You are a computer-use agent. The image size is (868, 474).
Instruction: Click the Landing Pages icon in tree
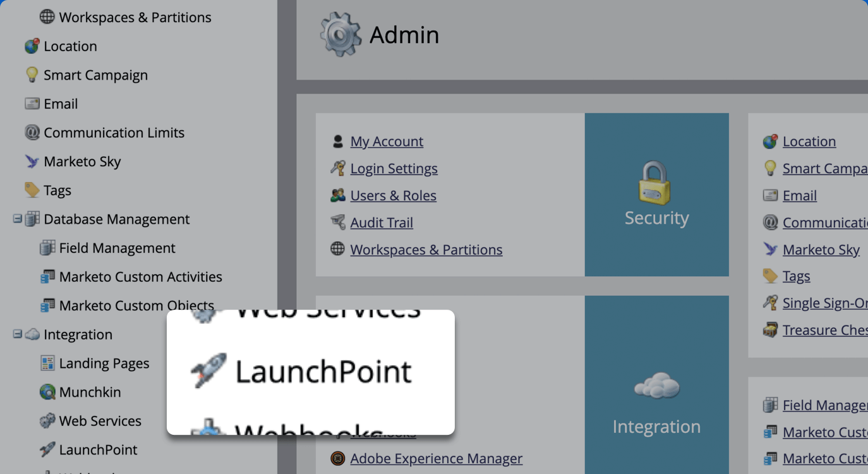click(x=47, y=363)
